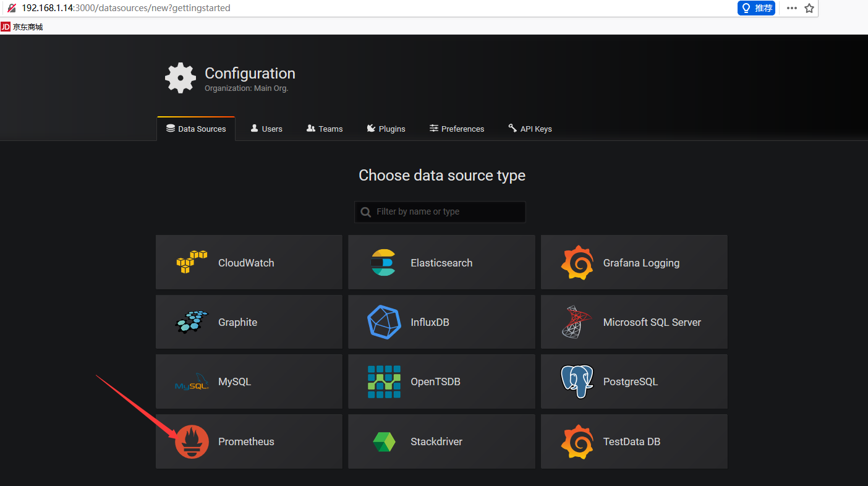The height and width of the screenshot is (486, 868).
Task: Open the Data Sources tab
Action: coord(196,129)
